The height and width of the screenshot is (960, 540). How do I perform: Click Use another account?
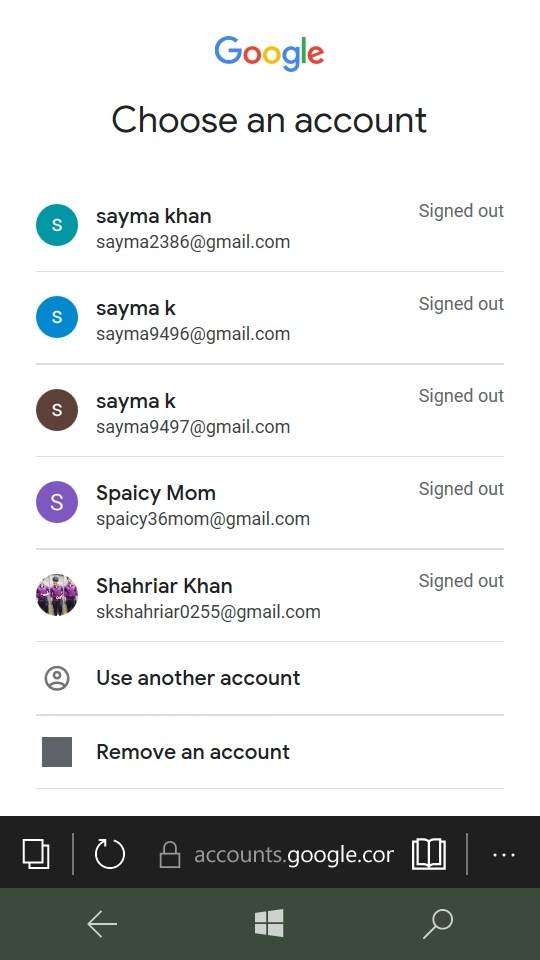coord(270,678)
